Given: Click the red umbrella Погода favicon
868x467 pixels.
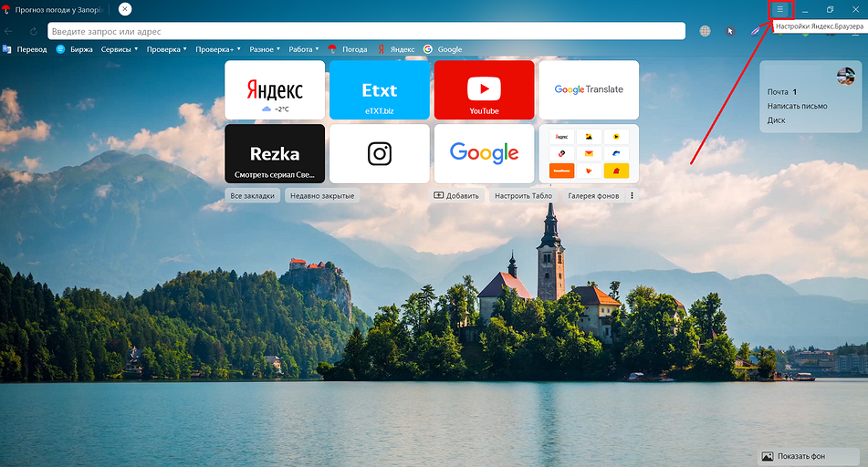Looking at the screenshot, I should click(332, 49).
